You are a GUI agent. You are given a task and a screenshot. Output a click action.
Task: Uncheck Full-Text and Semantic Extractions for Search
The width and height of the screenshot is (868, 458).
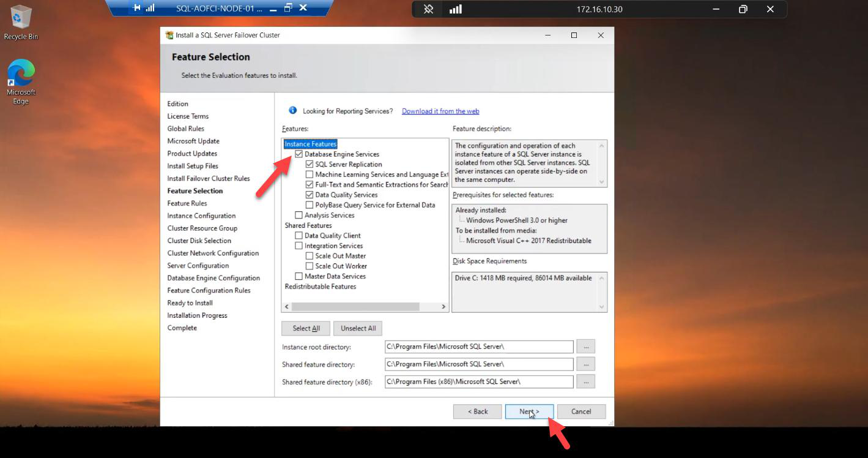310,184
